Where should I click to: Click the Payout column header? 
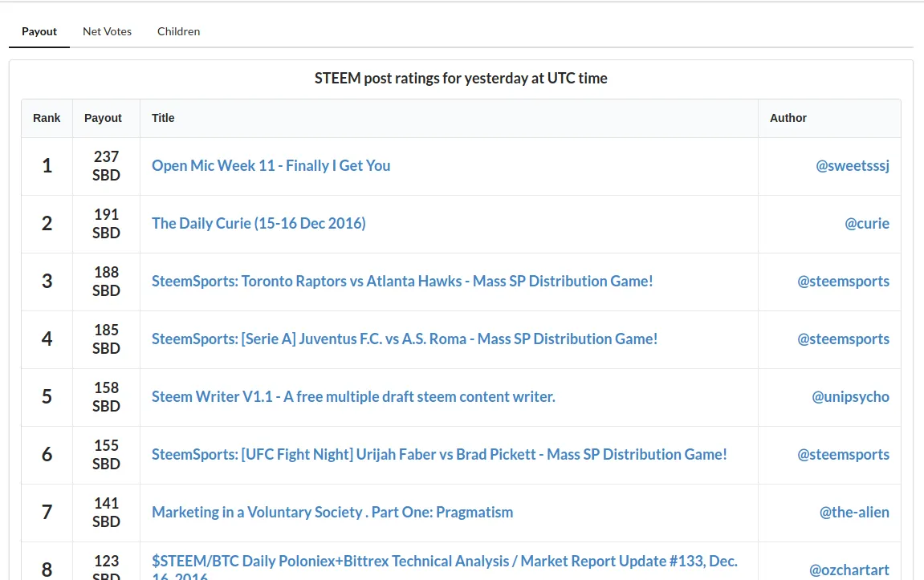(x=103, y=118)
